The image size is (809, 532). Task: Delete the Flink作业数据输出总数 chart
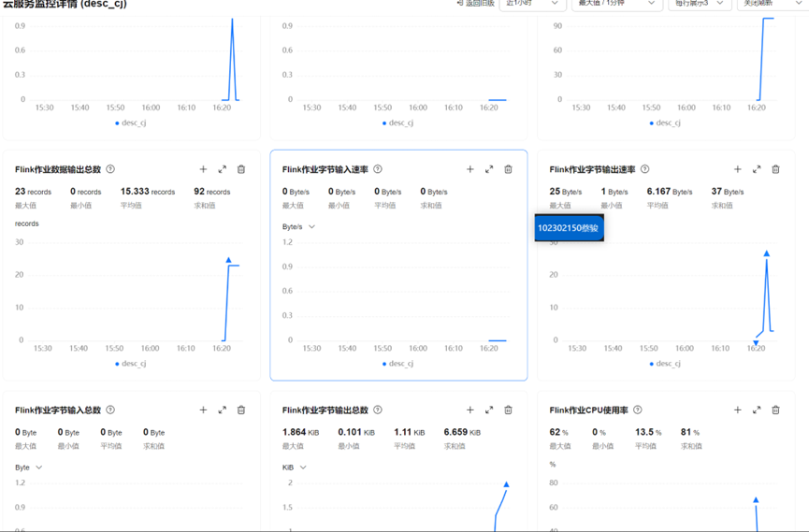[241, 169]
